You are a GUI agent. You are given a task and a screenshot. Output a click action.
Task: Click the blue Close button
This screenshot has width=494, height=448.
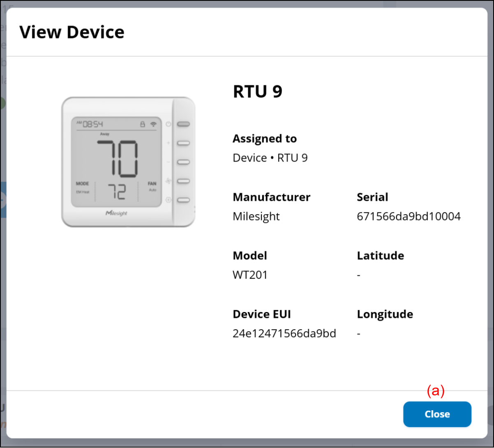(x=437, y=414)
